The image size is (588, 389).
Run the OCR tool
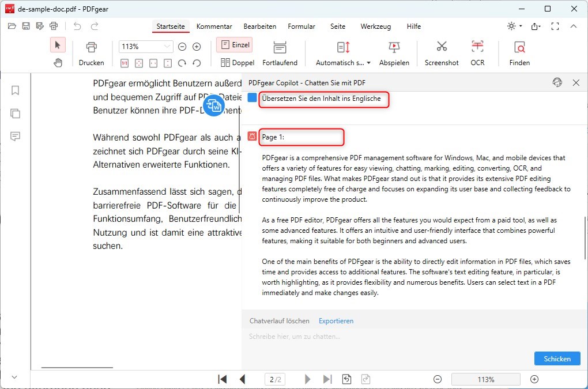(477, 54)
